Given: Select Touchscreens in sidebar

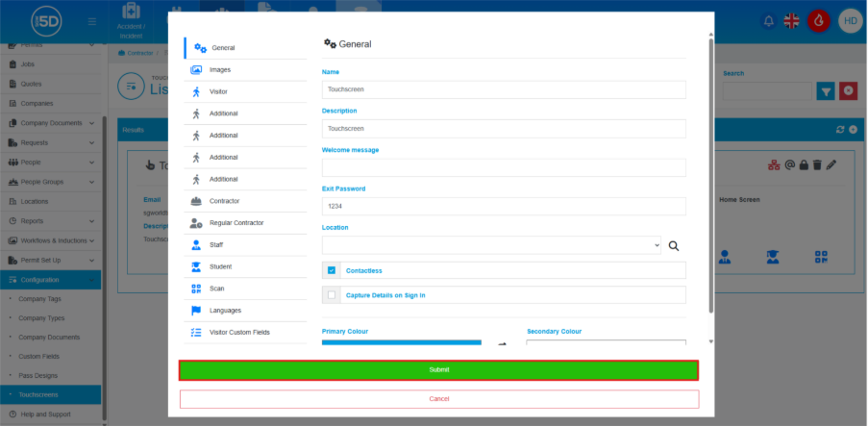Looking at the screenshot, I should [x=51, y=395].
